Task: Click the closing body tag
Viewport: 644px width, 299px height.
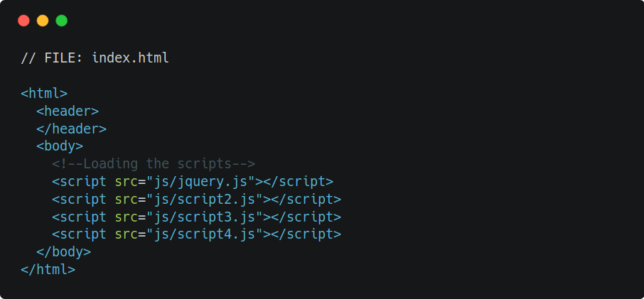Action: coord(64,252)
